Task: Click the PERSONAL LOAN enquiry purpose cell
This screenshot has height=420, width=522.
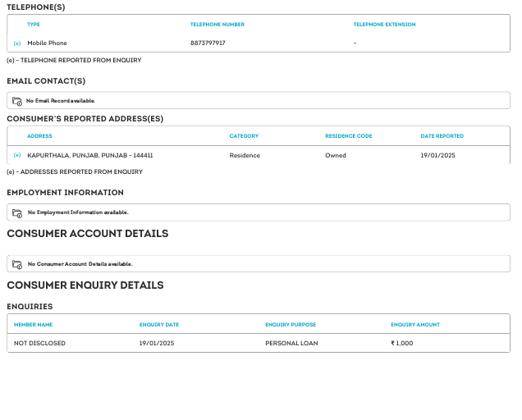Action: [x=291, y=343]
